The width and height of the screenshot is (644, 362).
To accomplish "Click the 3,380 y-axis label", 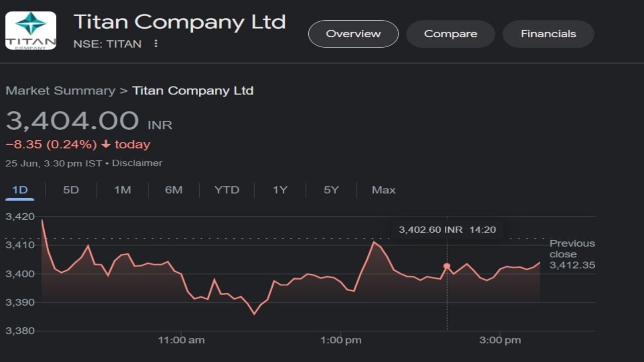I will coord(20,331).
